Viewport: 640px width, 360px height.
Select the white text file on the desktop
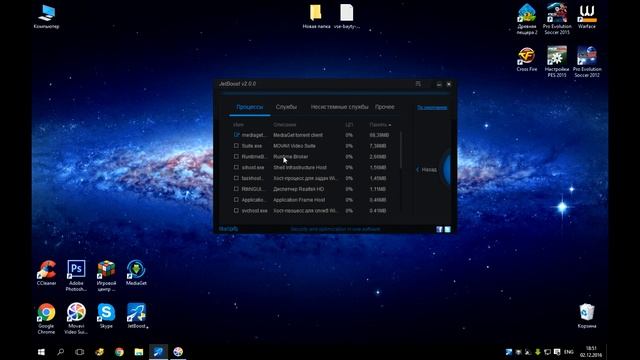click(x=347, y=17)
